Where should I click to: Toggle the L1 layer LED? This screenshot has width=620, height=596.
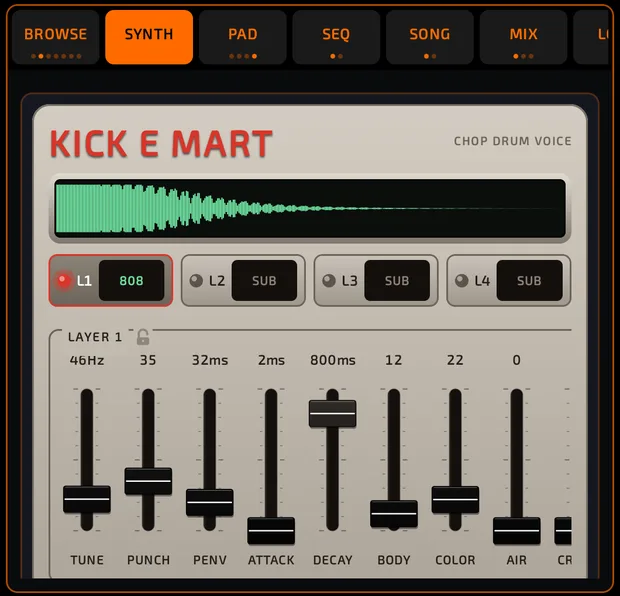click(x=64, y=280)
